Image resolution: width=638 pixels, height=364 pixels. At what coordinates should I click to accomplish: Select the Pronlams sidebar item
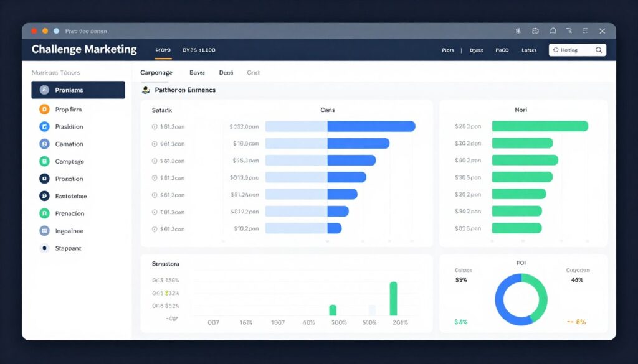pos(78,90)
